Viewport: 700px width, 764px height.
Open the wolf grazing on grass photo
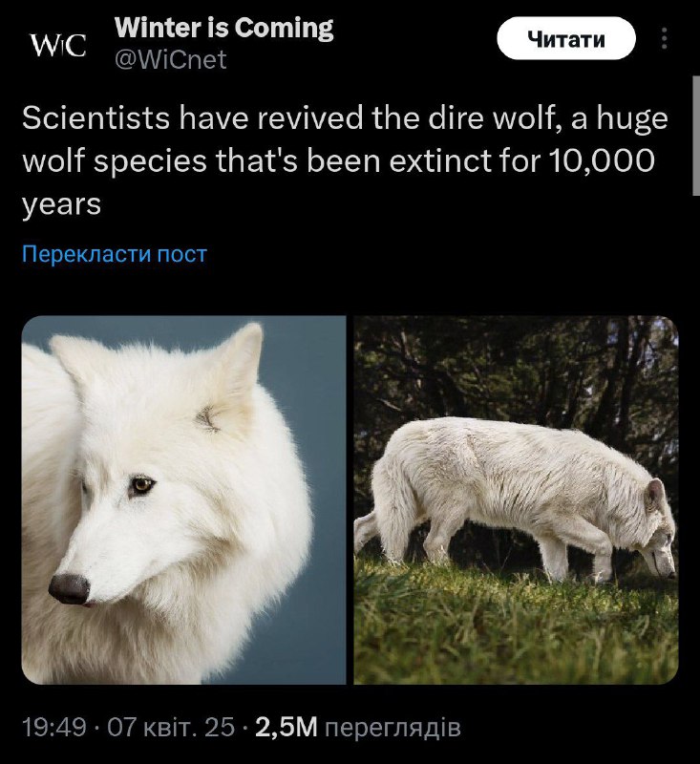[516, 499]
